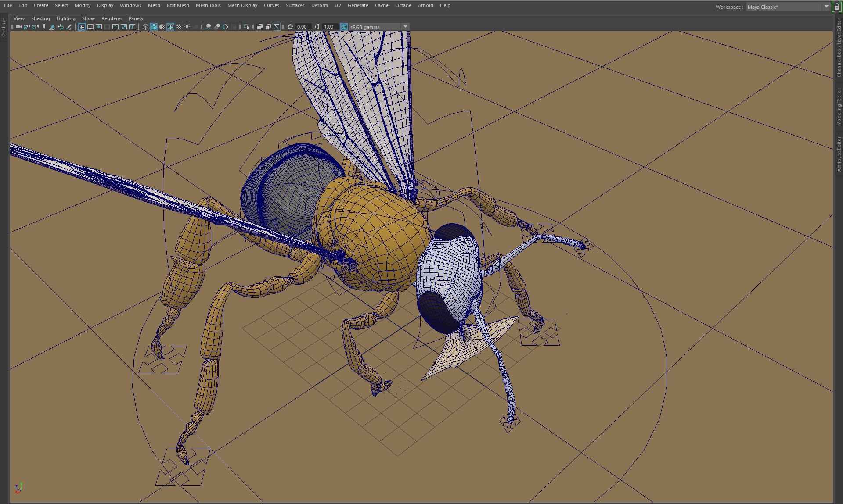843x504 pixels.
Task: Click the X-Ray Active Components icon
Action: (x=268, y=27)
